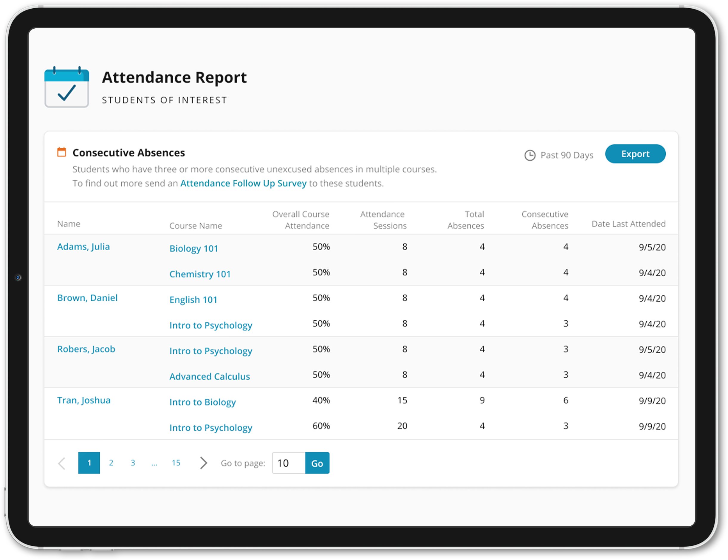Click the pagination ellipsis
Viewport: 728px width, 560px height.
coord(154,463)
